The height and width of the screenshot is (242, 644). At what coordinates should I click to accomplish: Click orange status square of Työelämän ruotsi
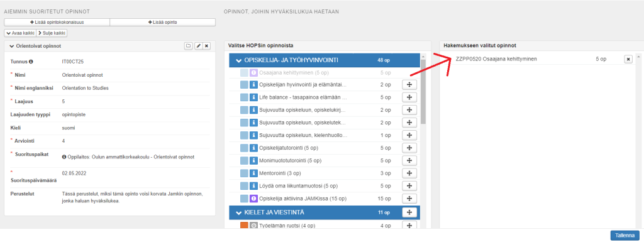tap(244, 225)
